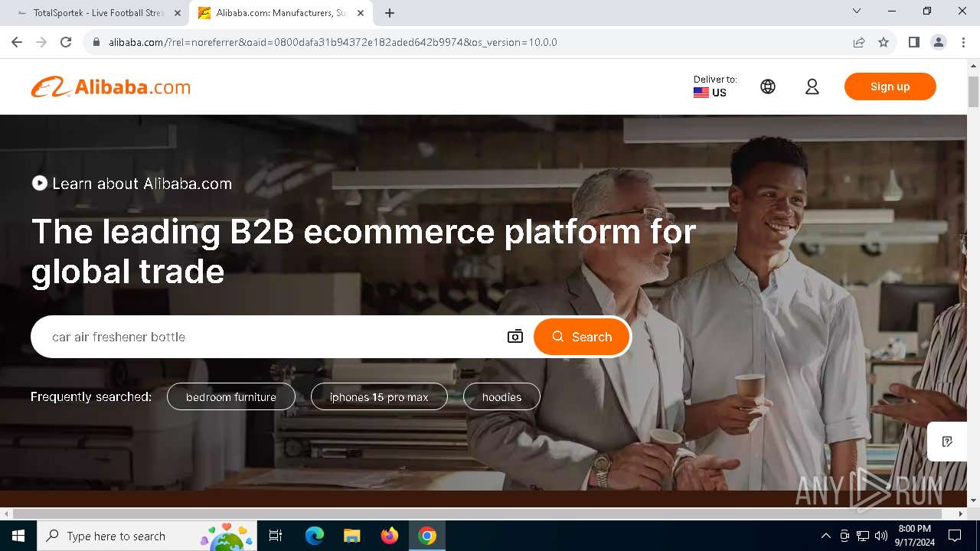Open the language and currency globe icon
Viewport: 980px width, 551px height.
coord(768,86)
